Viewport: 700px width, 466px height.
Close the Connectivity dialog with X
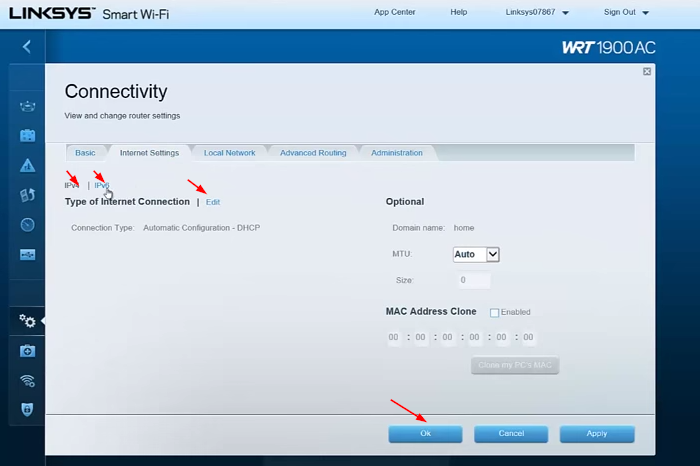tap(646, 71)
